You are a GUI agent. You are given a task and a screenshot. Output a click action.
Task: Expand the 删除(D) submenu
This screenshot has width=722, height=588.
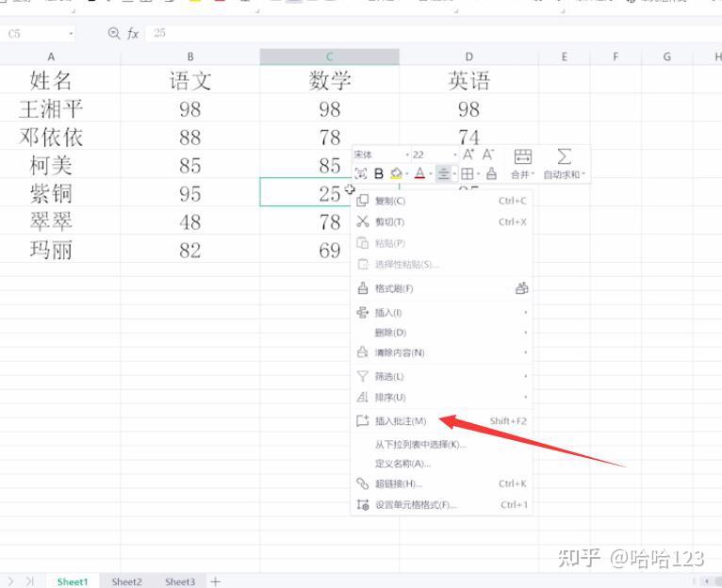click(x=525, y=333)
